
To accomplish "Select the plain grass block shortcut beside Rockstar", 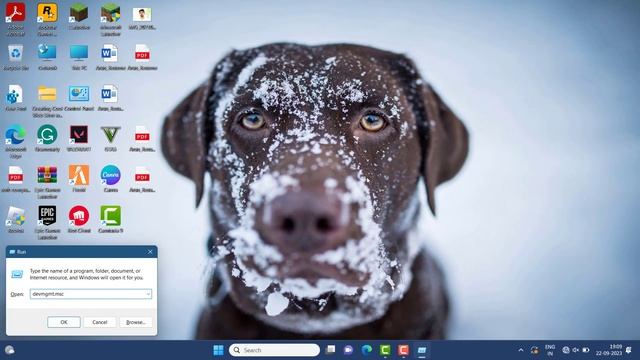I will [79, 13].
